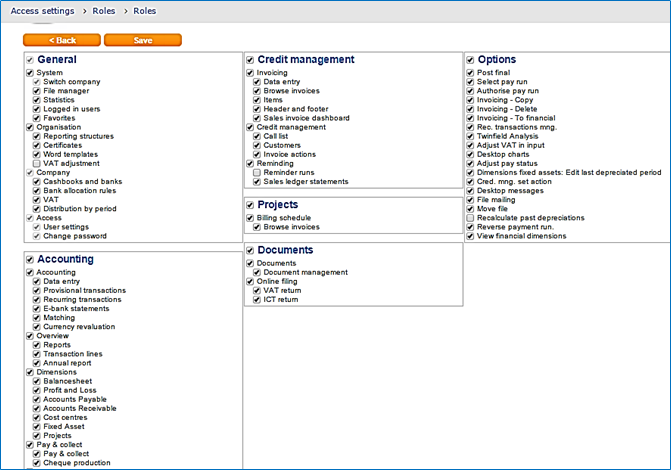Uncheck Cashbooks and banks checkbox

coord(37,181)
